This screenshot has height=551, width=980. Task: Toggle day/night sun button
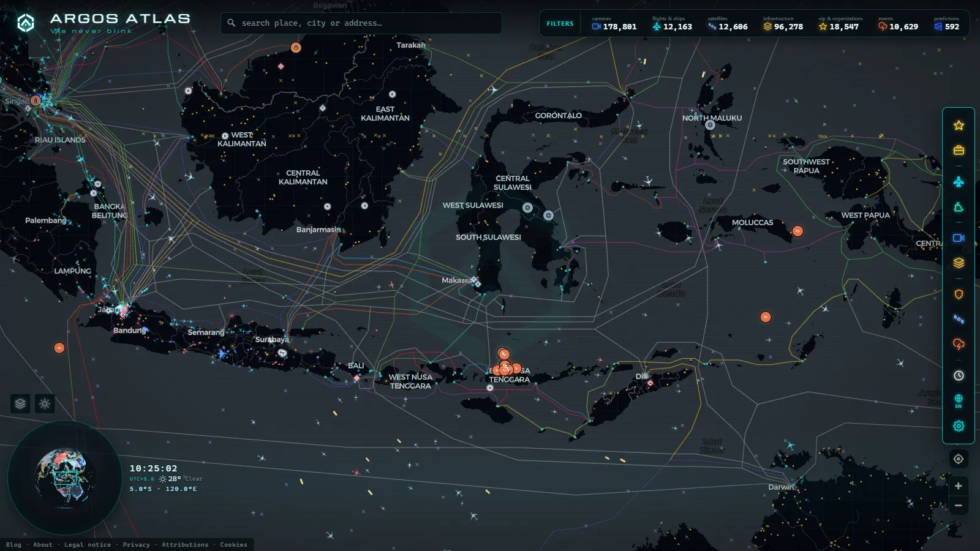[45, 403]
